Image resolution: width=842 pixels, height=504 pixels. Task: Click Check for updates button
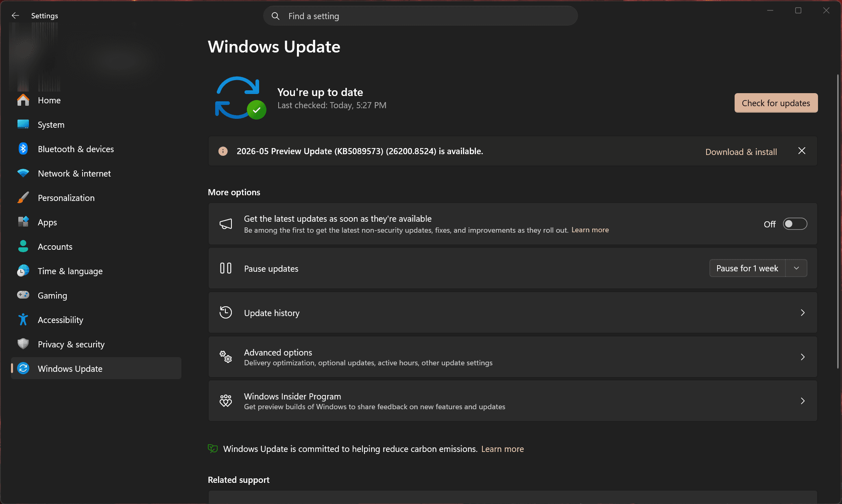tap(776, 103)
